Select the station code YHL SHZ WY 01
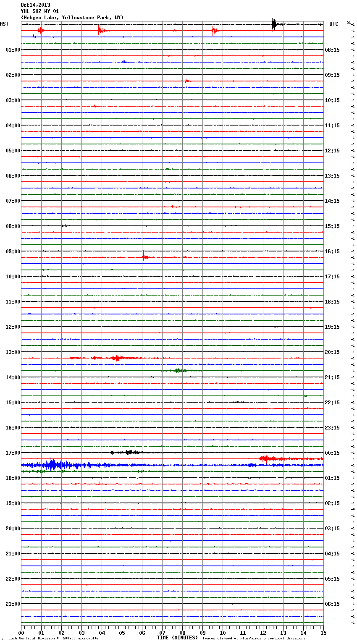Screen dimensions: 357x644 coord(40,11)
